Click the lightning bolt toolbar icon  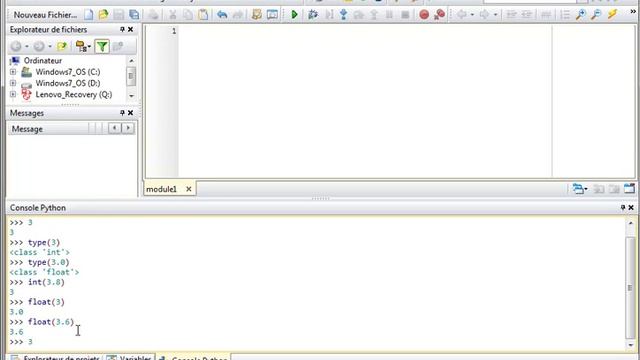612,15
